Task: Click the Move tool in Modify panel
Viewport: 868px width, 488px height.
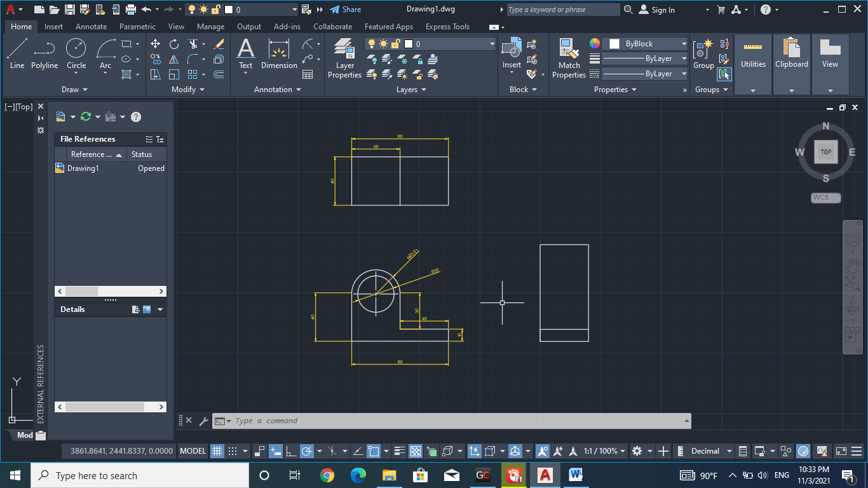Action: (x=156, y=44)
